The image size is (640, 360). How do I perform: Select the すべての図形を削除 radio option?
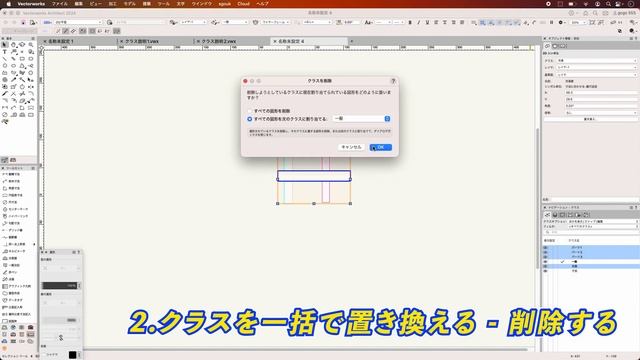point(249,111)
